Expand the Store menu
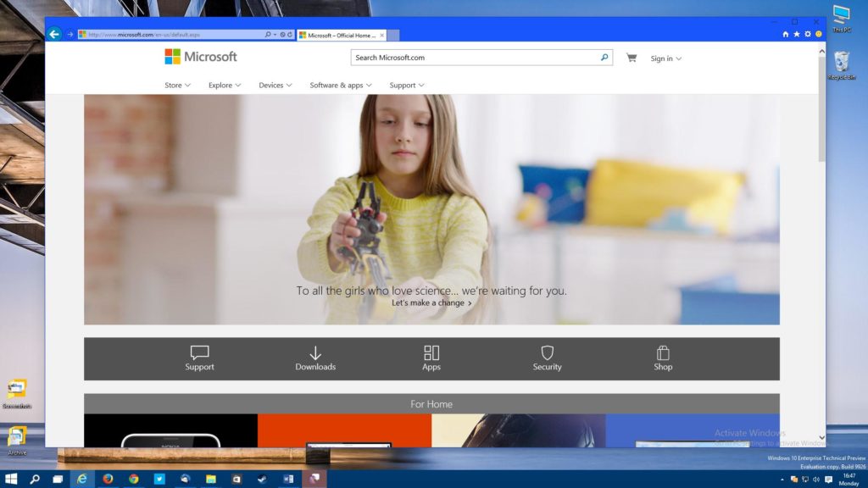This screenshot has height=488, width=868. (x=177, y=86)
